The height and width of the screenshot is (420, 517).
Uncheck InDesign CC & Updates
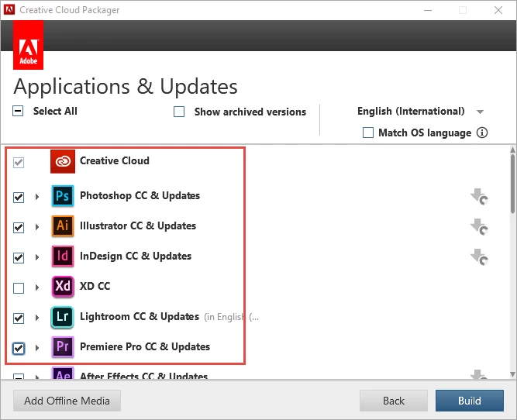[x=19, y=258]
